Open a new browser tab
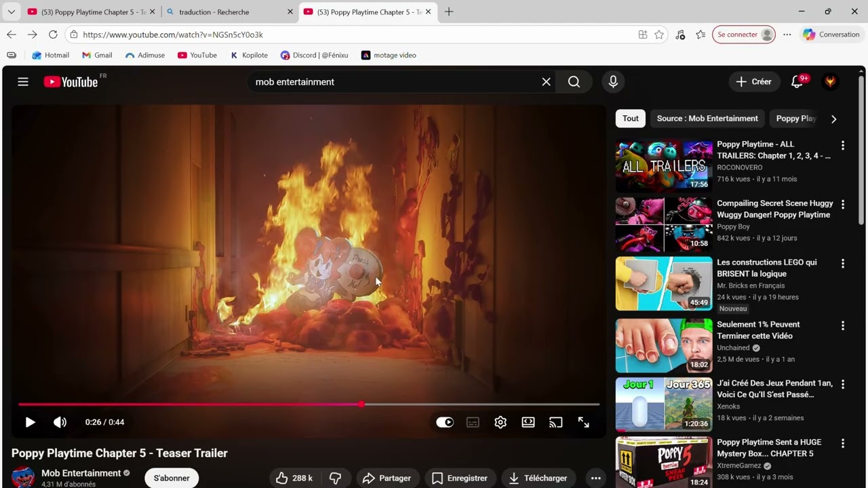 point(449,12)
